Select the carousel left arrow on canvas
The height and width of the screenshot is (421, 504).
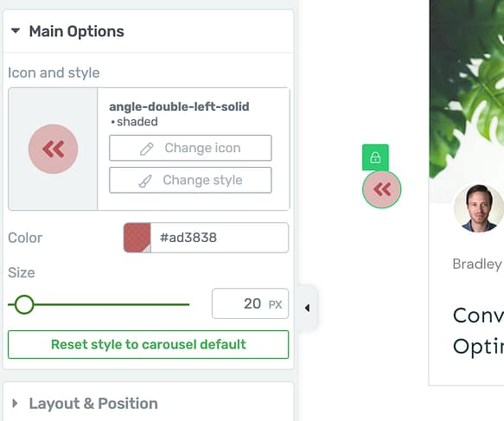point(382,189)
